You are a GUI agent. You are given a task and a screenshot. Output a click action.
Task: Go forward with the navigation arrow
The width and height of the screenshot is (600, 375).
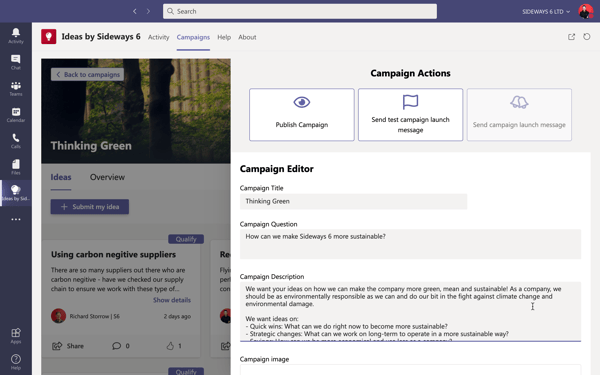point(148,11)
